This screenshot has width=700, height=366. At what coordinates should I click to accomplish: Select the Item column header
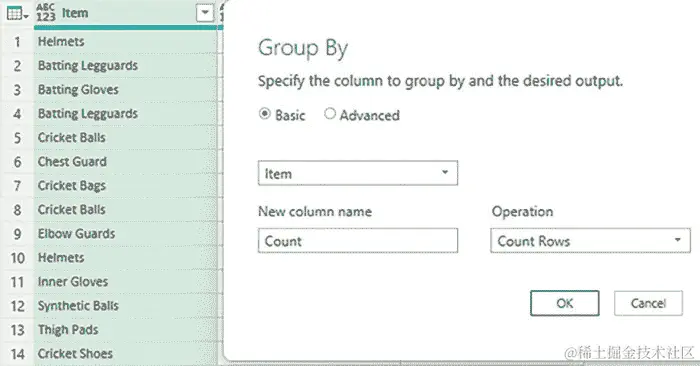126,13
